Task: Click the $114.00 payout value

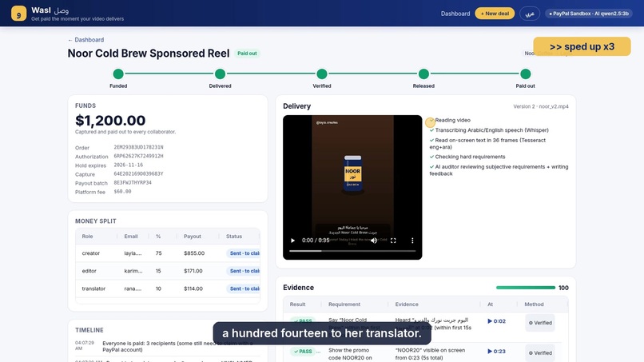Action: 193,288
